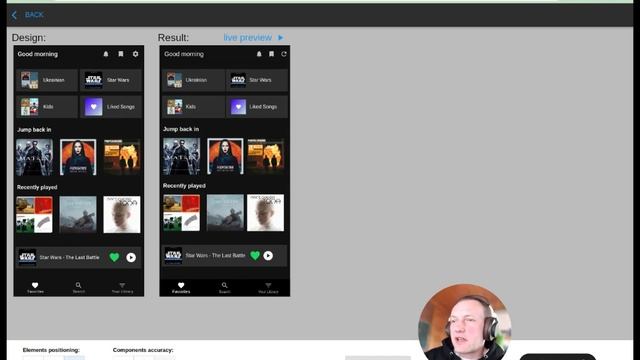
Task: Click the live preview play triangle
Action: point(280,38)
